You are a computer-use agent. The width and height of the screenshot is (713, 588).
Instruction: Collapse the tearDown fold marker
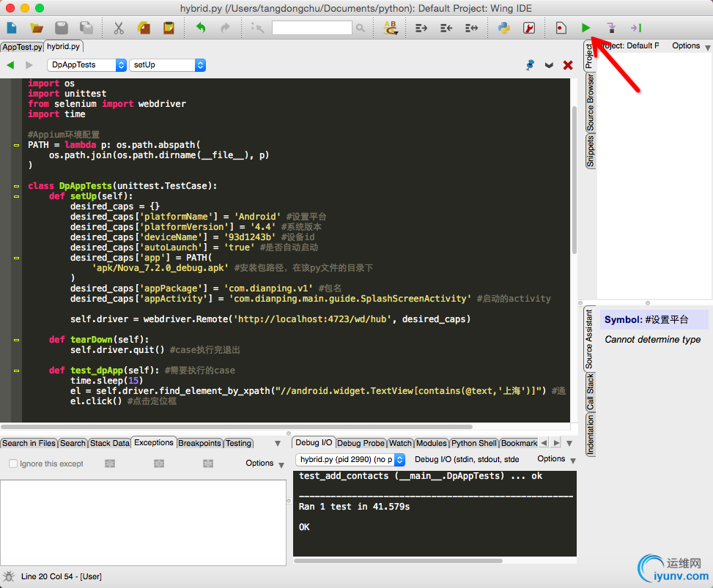pos(16,340)
